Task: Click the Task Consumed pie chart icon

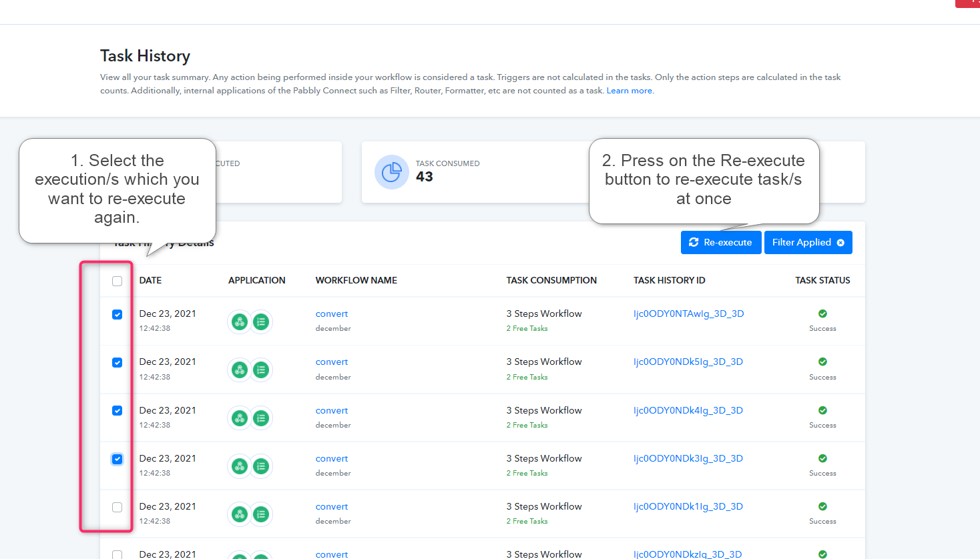Action: tap(391, 172)
